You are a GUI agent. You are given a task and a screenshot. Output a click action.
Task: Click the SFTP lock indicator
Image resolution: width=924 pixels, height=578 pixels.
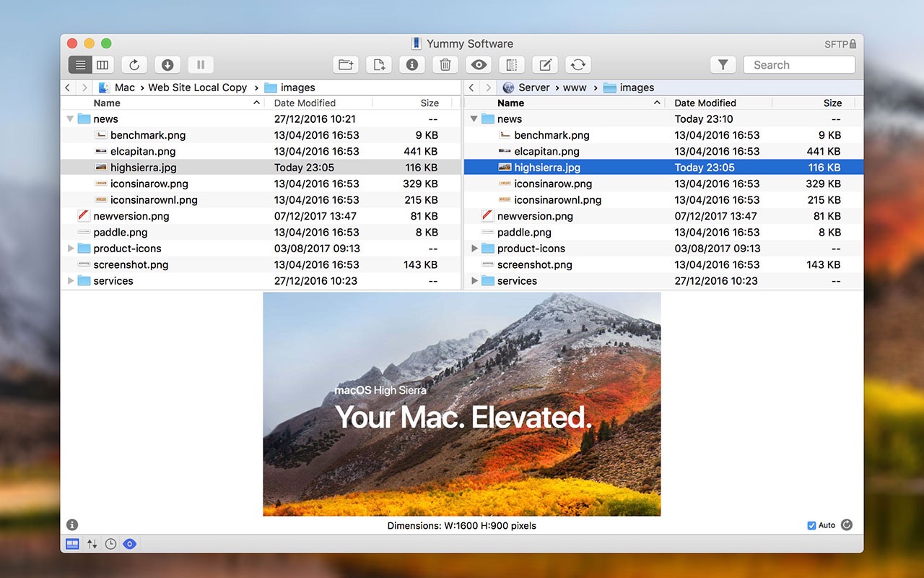point(840,44)
